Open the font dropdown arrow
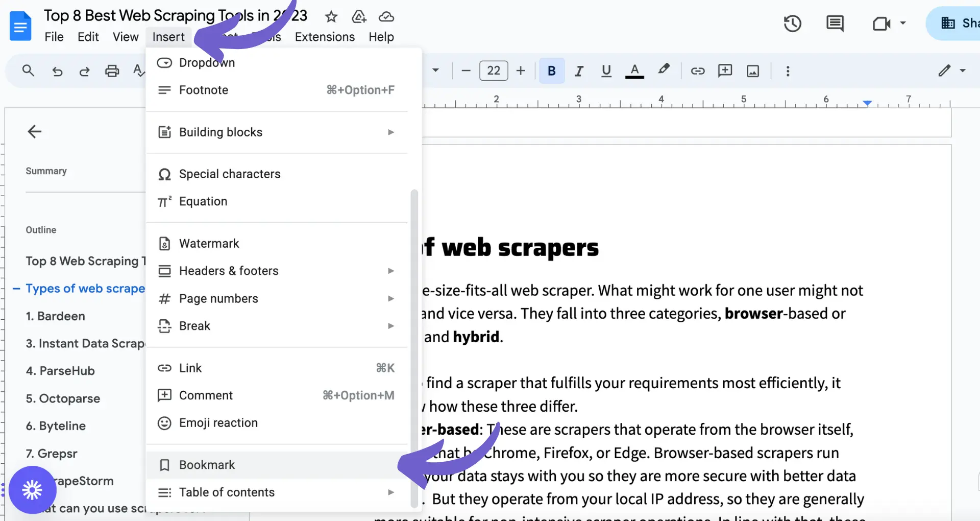Screen dimensions: 980x521 [x=435, y=70]
